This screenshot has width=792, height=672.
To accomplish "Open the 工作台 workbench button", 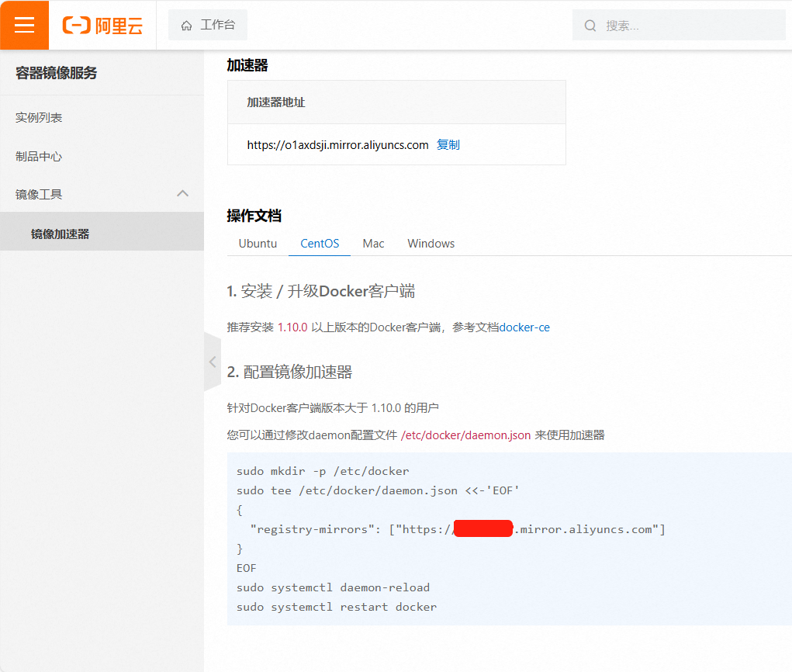I will click(x=208, y=25).
